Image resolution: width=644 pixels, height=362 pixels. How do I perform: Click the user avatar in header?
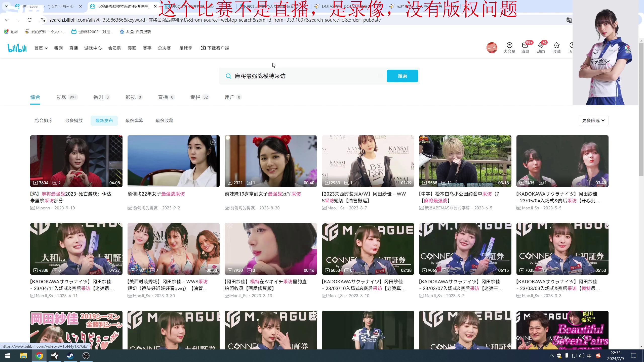492,48
